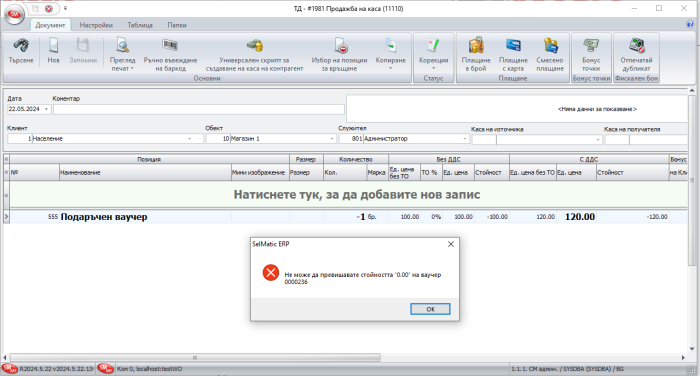The image size is (700, 376).
Task: Click the horizontal scrollbar thumb
Action: click(x=195, y=358)
